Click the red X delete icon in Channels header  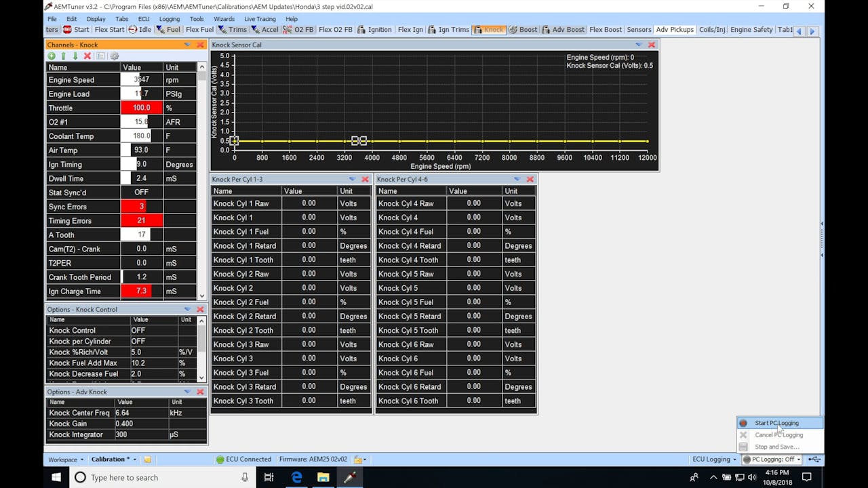87,56
